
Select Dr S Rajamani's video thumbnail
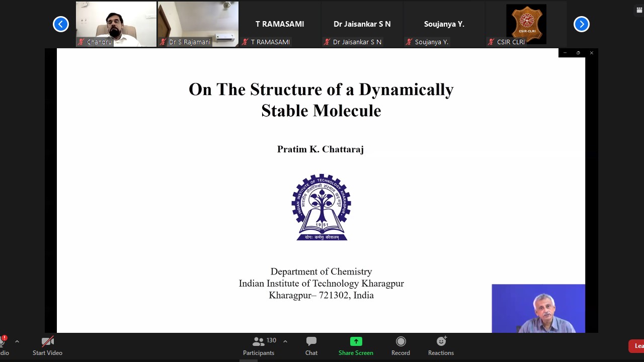(198, 24)
